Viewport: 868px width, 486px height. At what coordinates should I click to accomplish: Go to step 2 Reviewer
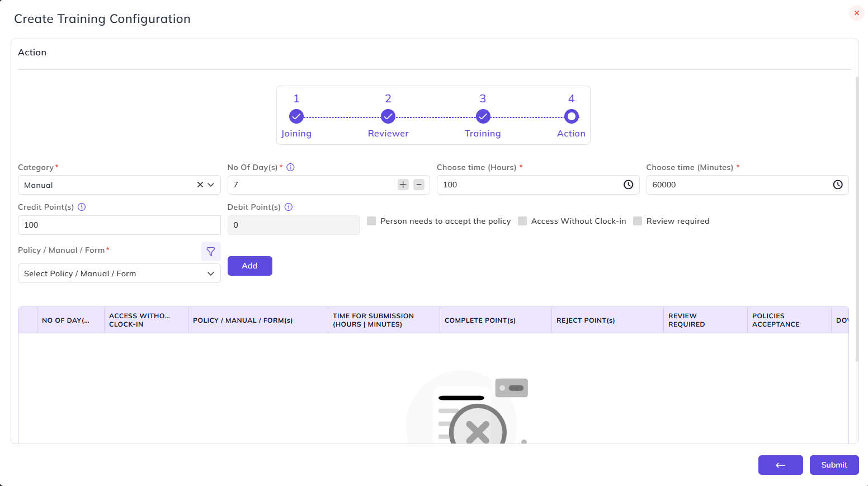click(388, 116)
